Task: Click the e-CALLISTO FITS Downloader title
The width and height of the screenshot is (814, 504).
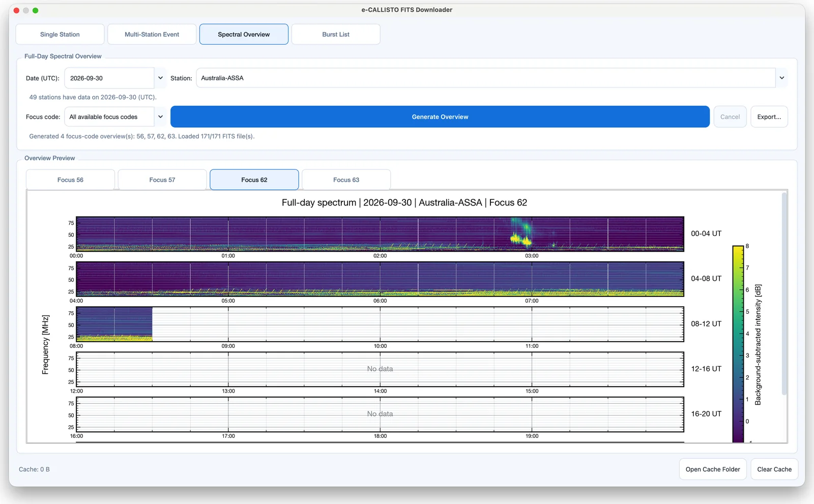Action: (x=407, y=10)
